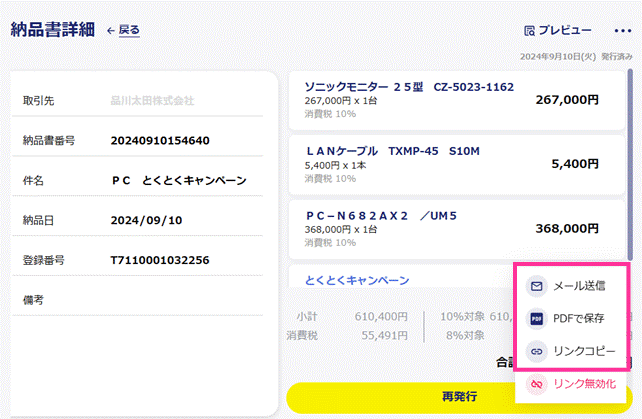This screenshot has width=642, height=419.
Task: Open the ソニックモニター 25型 item card
Action: click(457, 100)
